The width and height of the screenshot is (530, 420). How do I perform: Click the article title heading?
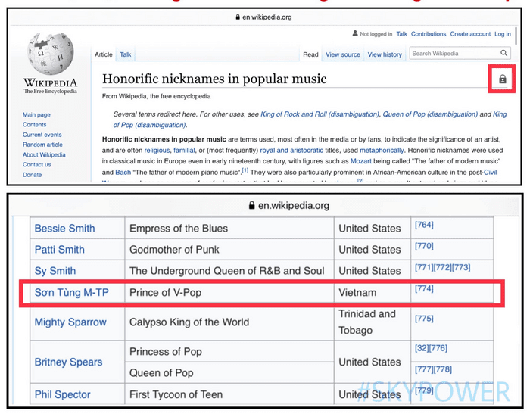[214, 79]
